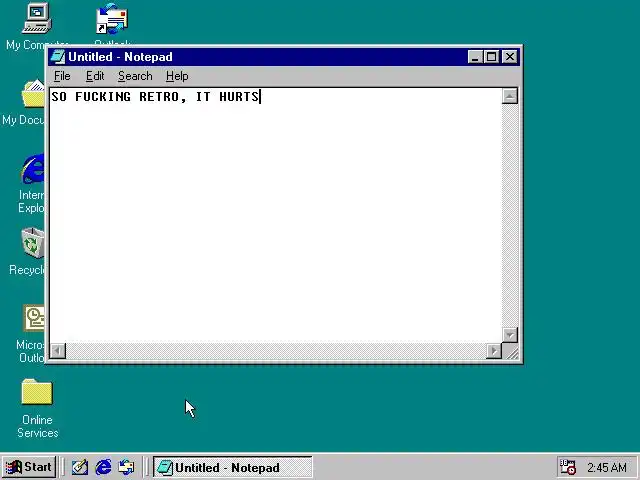640x480 pixels.
Task: Click the word HURTS in Notepad
Action: click(x=238, y=97)
